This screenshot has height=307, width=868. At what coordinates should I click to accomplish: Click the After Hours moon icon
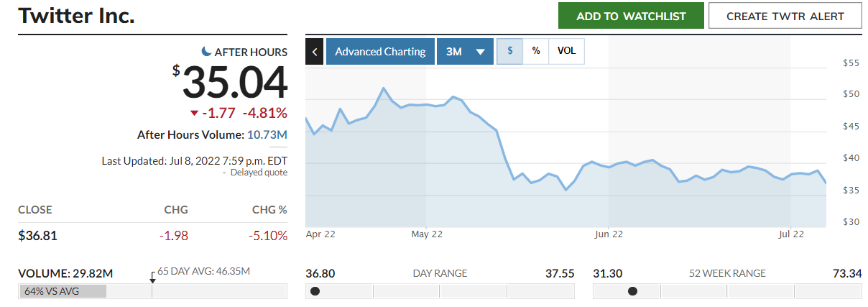click(x=207, y=51)
